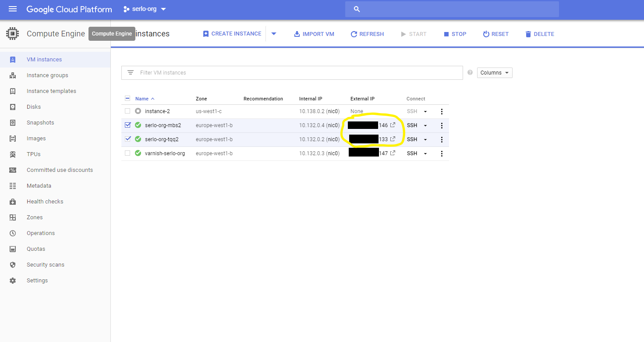Open the three-dot menu for varnish-serlo-org
The width and height of the screenshot is (644, 342).
442,153
